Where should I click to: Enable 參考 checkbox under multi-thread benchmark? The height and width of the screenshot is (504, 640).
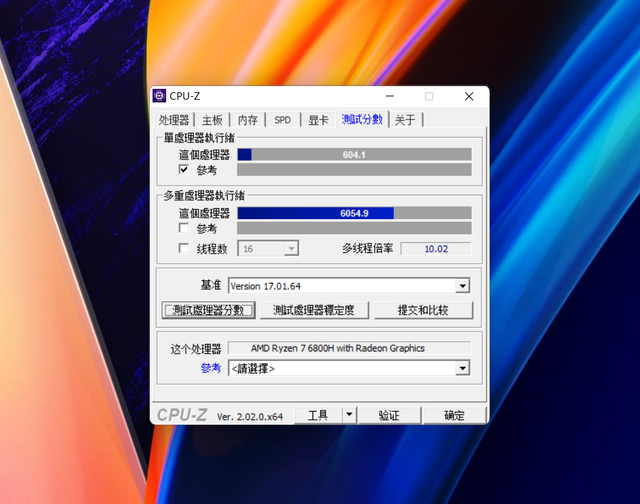(x=183, y=228)
